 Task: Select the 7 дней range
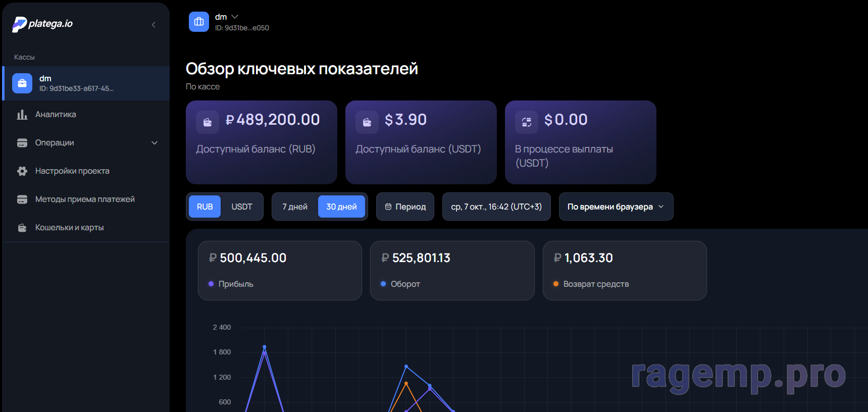point(295,207)
